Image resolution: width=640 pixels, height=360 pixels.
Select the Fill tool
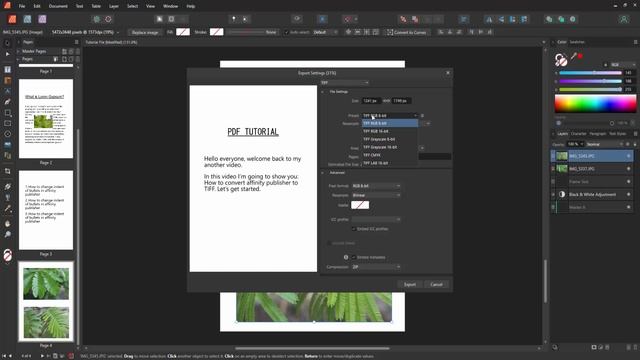tap(7, 187)
